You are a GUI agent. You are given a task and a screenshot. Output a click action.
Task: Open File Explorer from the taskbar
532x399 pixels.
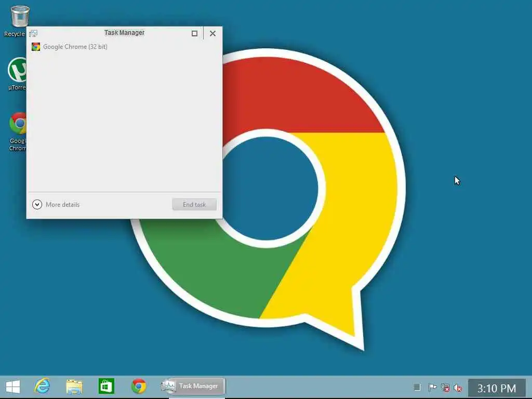(74, 387)
